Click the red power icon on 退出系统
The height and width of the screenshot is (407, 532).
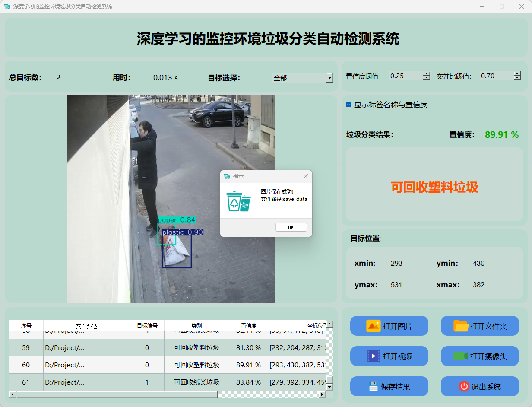pyautogui.click(x=464, y=386)
